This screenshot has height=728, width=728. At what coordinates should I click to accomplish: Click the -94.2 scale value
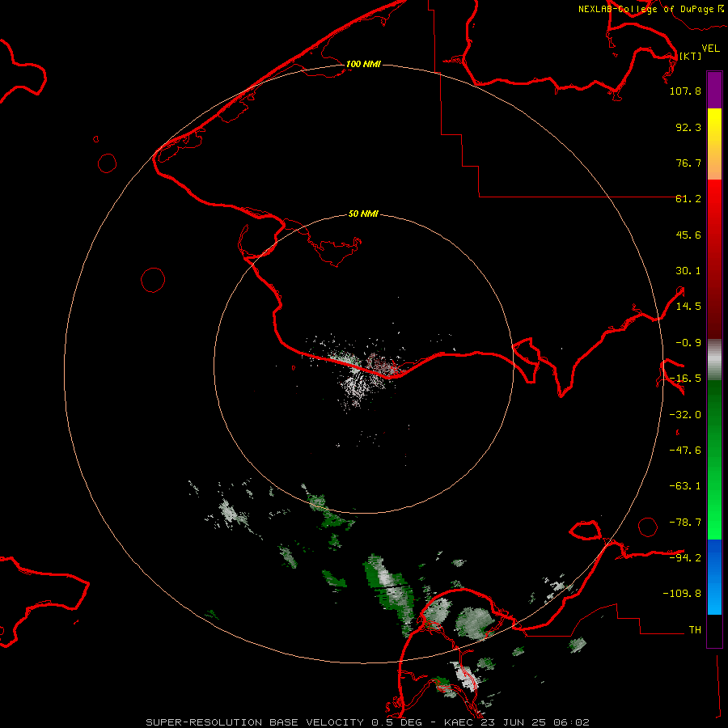click(x=685, y=557)
